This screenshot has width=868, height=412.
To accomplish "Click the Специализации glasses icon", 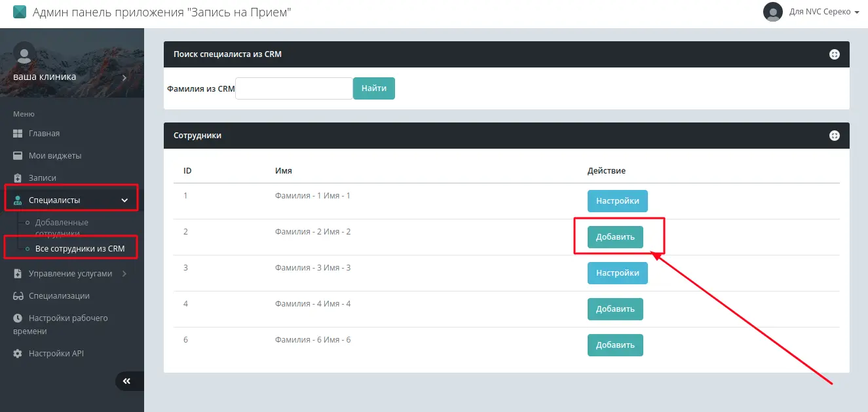I will coord(18,296).
